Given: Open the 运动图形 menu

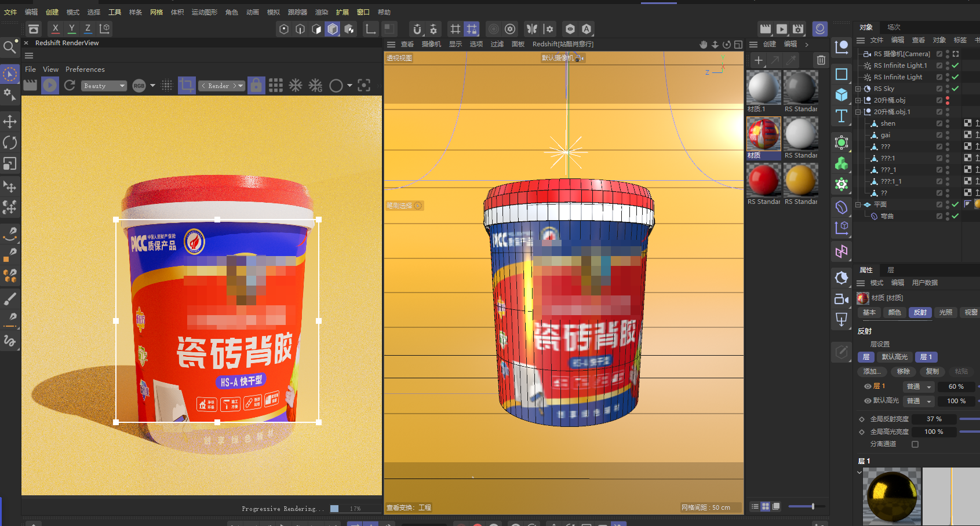Looking at the screenshot, I should click(205, 12).
